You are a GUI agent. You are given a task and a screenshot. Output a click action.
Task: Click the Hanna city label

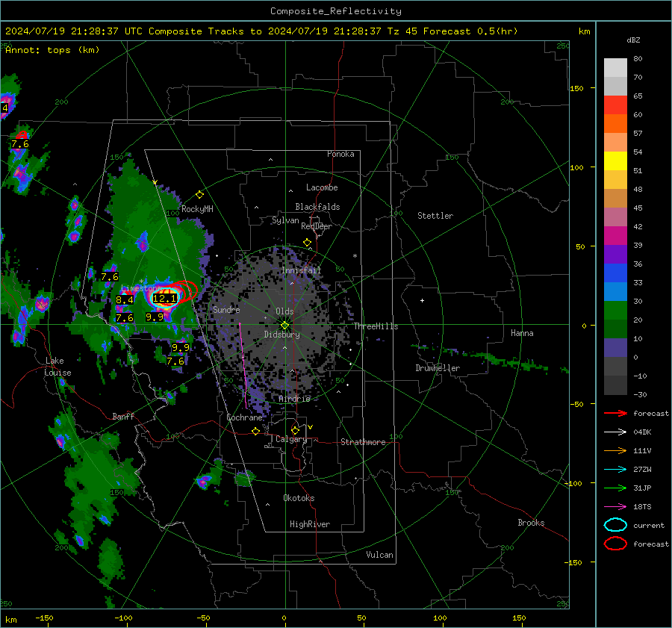(x=522, y=333)
